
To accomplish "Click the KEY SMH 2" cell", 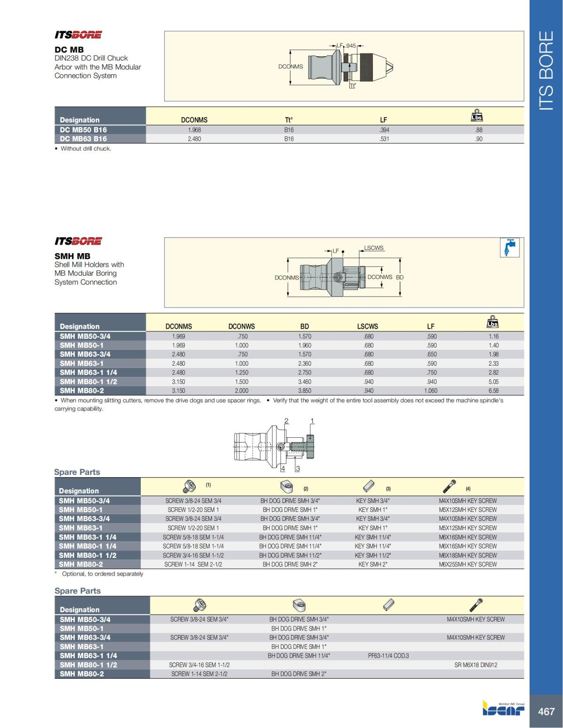I will tap(373, 564).
